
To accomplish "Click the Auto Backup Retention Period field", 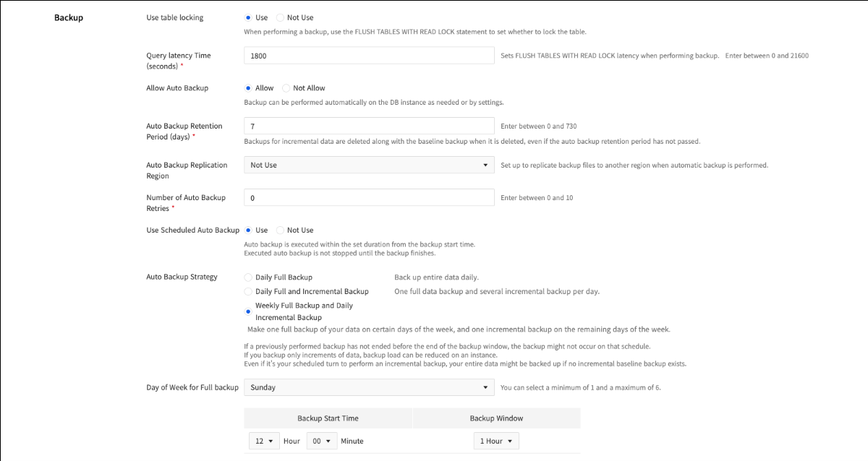I will point(369,126).
